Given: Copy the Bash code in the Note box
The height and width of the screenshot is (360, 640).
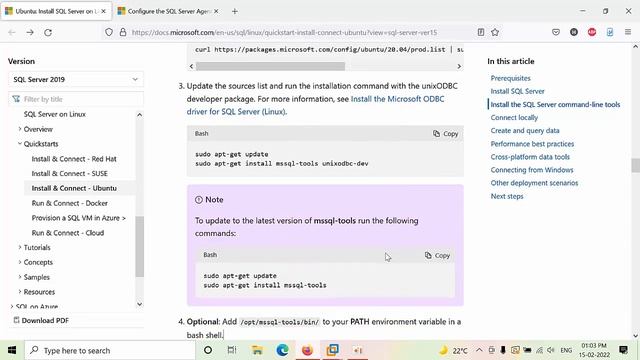Looking at the screenshot, I should (x=437, y=255).
